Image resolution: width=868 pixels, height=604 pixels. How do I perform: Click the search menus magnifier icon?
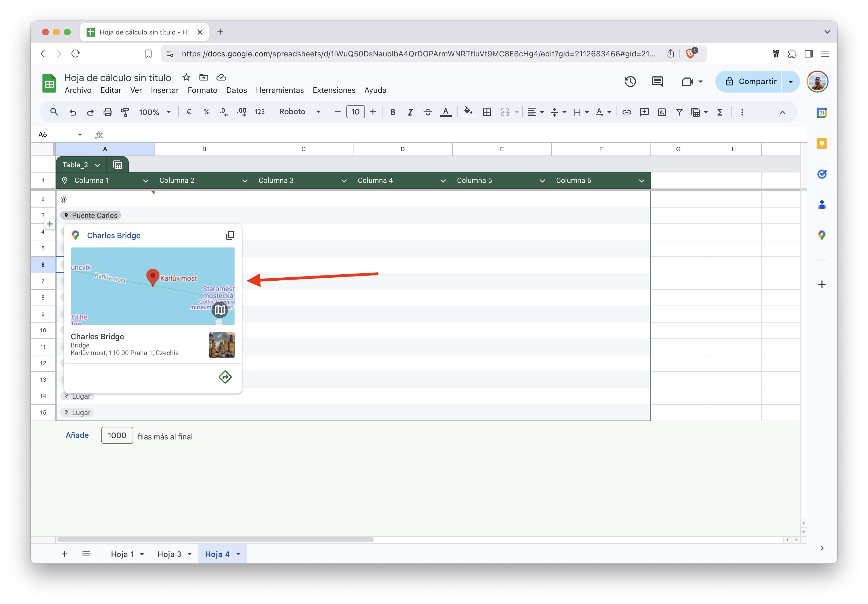point(54,112)
